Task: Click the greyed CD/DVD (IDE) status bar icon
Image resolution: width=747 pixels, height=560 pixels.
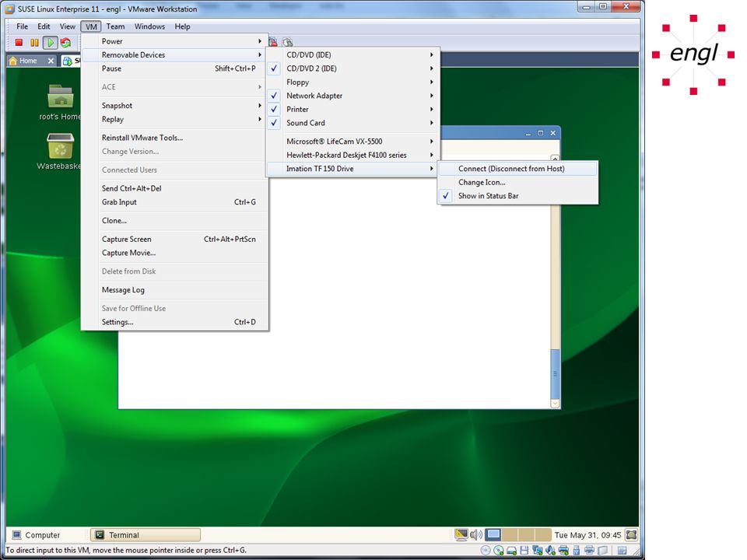Action: click(486, 550)
